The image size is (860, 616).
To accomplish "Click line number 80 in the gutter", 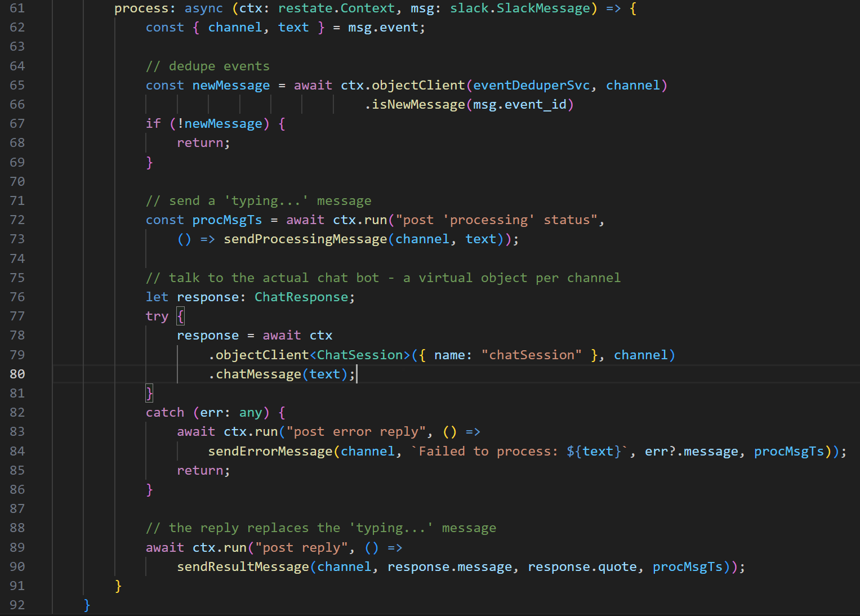I will click(17, 374).
